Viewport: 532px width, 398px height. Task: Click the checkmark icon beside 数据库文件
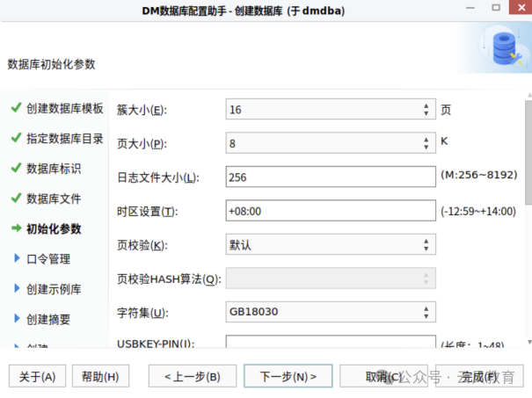[17, 198]
